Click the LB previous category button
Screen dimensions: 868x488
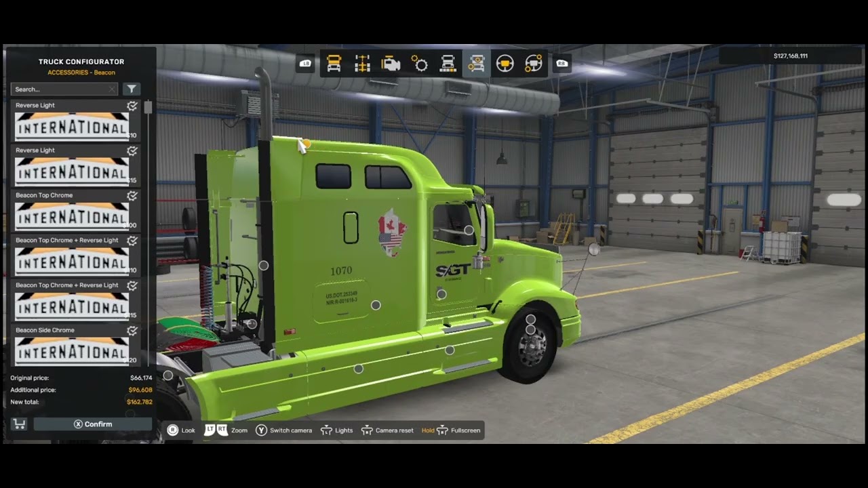[x=306, y=64]
